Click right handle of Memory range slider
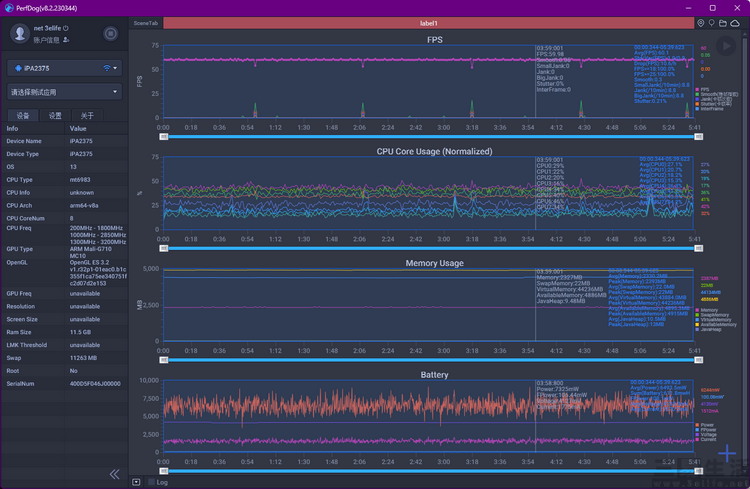The width and height of the screenshot is (750, 489). [698, 360]
